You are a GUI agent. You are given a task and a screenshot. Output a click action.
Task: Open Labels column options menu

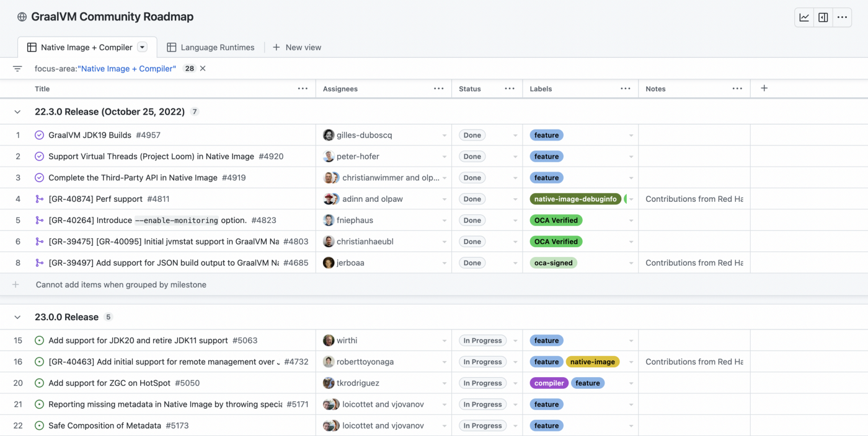[625, 89]
